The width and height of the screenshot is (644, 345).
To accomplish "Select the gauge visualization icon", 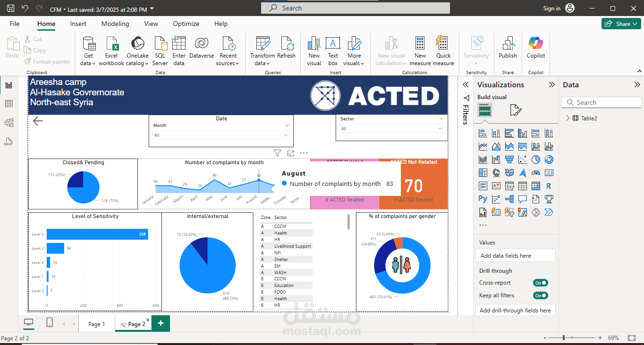I will 535,173.
